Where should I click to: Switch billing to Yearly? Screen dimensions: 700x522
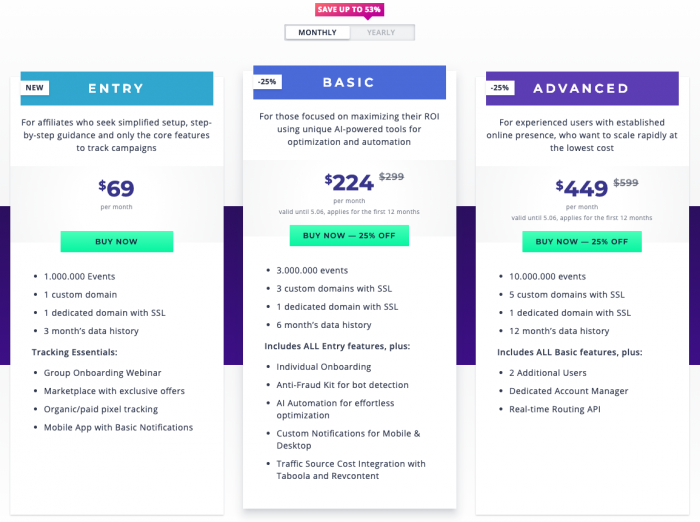click(x=382, y=33)
